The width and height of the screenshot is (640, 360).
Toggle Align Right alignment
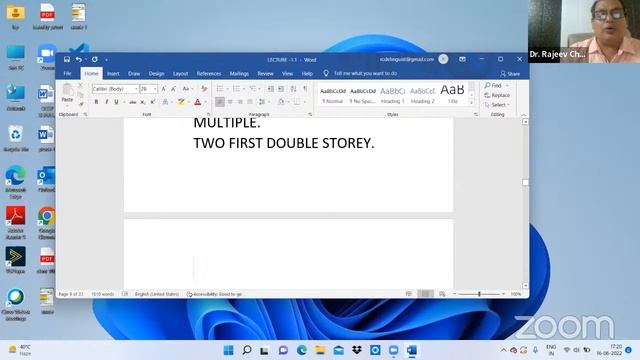(240, 102)
